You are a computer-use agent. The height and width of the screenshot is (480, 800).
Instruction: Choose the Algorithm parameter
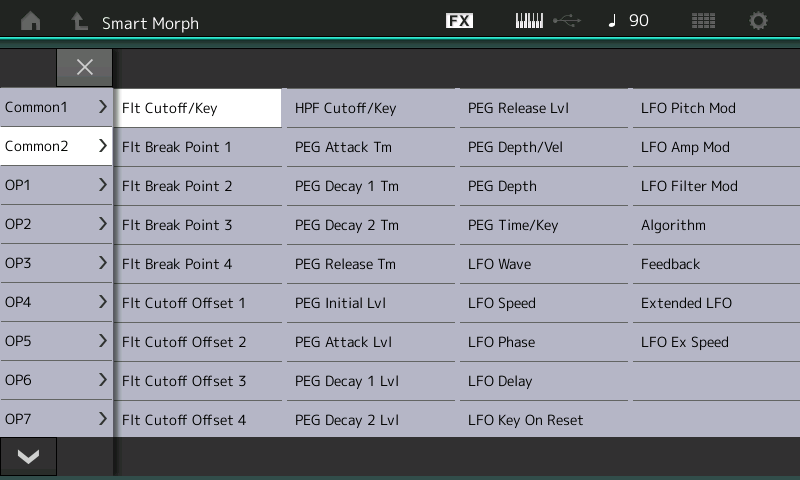(x=716, y=225)
